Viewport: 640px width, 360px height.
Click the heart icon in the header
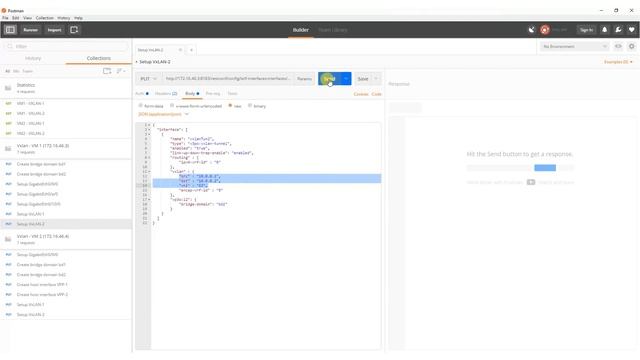click(x=631, y=30)
